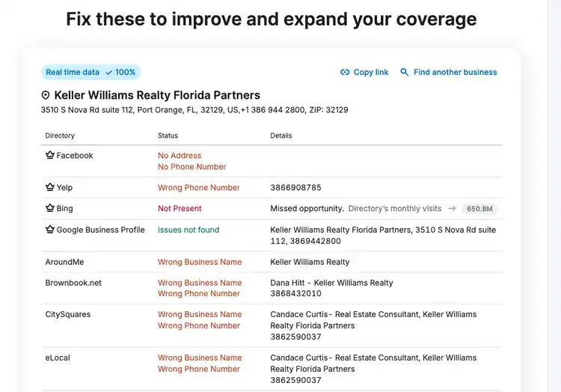Click the Google Business Profile details text
Viewport: 561px width, 392px height.
383,236
